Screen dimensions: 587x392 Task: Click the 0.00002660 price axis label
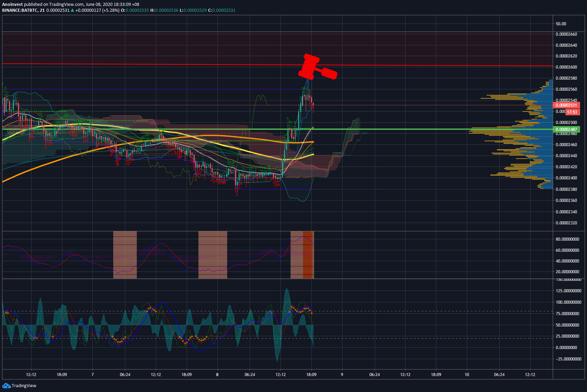click(x=566, y=34)
